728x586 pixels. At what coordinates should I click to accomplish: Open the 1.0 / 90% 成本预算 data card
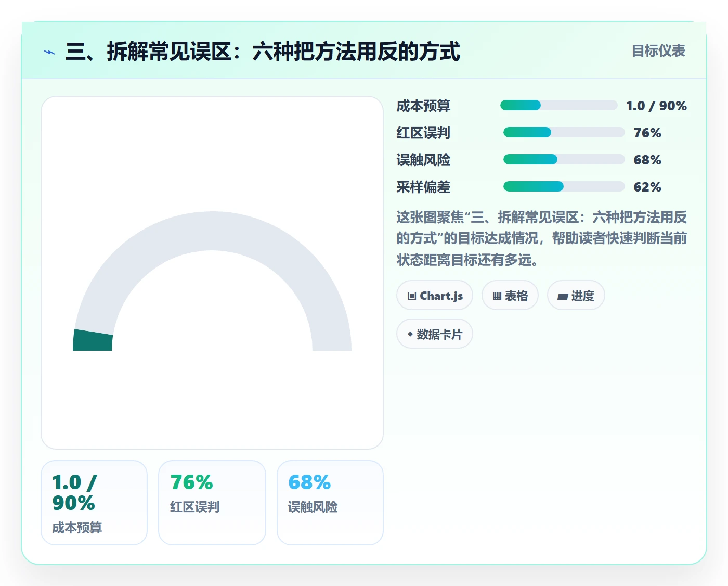click(94, 503)
